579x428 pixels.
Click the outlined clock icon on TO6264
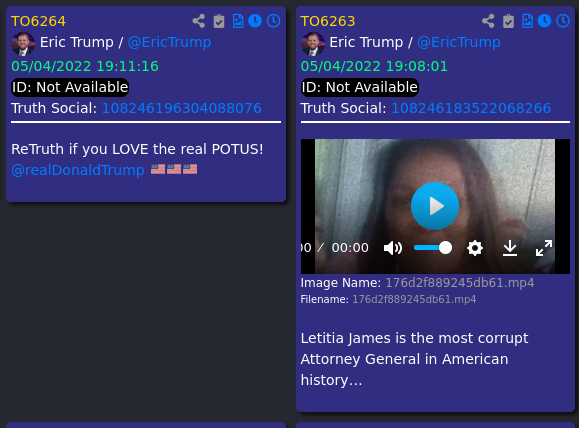(x=274, y=21)
